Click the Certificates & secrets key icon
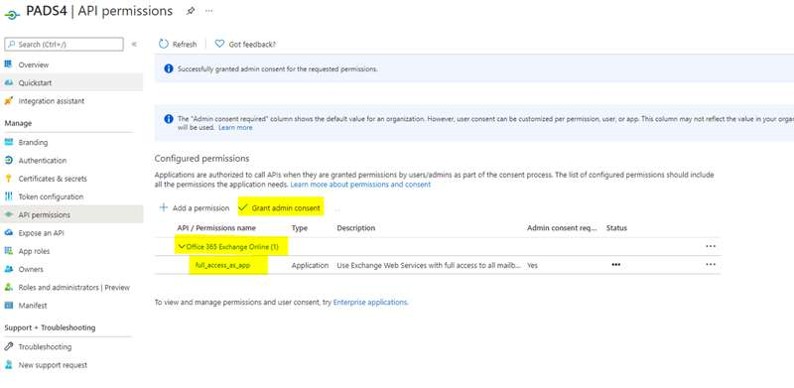The width and height of the screenshot is (794, 388). pos(8,178)
